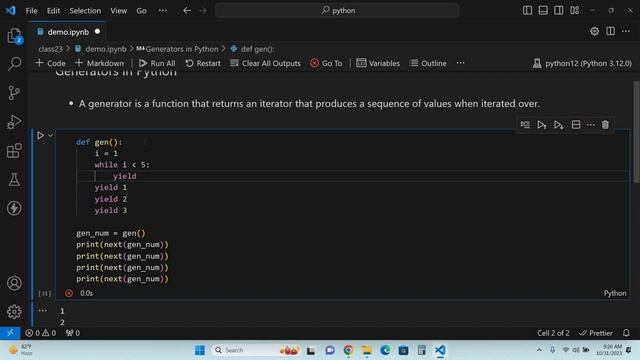Restart the notebook kernel

click(203, 63)
